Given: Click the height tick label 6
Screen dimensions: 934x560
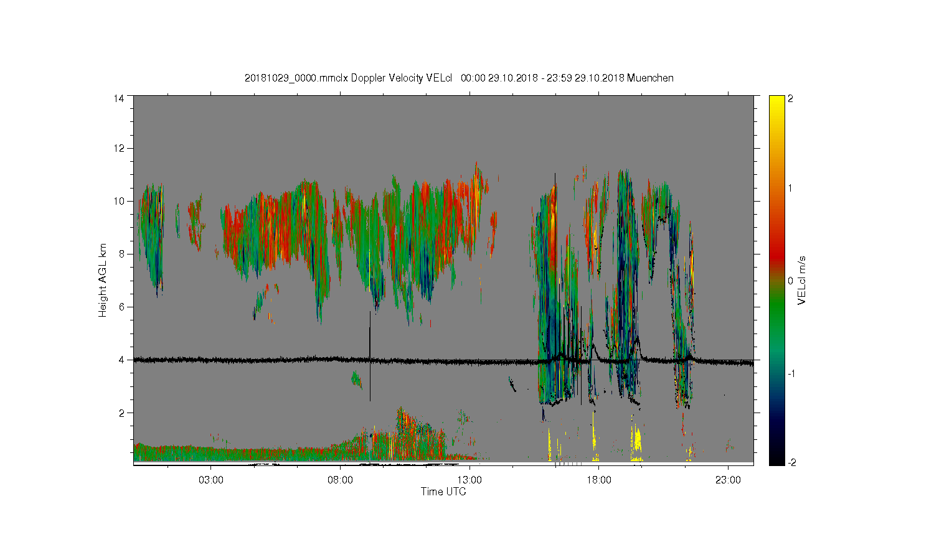Looking at the screenshot, I should pyautogui.click(x=121, y=307).
